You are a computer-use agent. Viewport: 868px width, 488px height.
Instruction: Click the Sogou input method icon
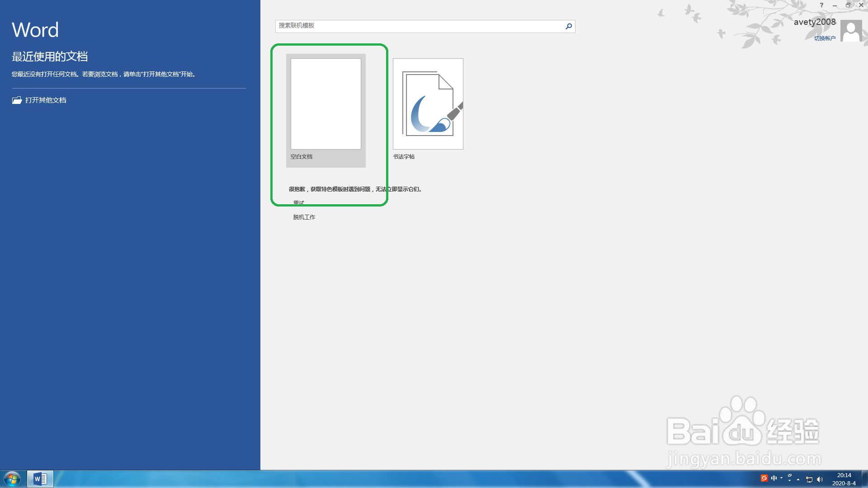click(x=764, y=478)
